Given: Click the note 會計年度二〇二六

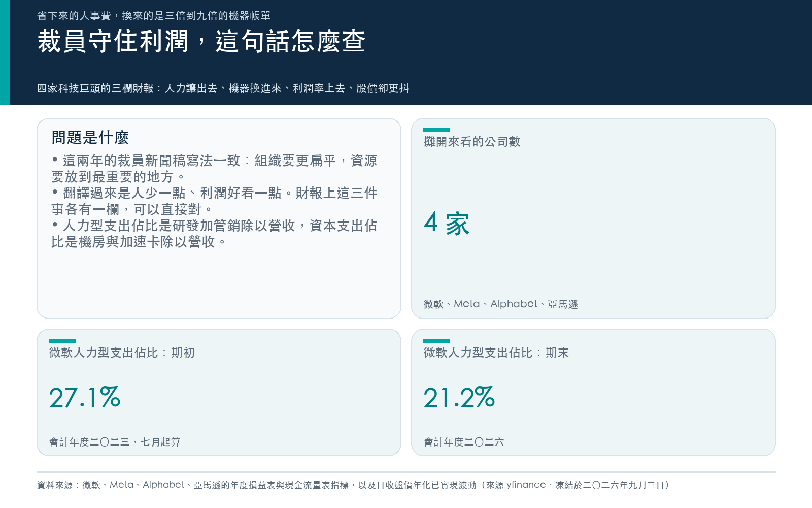Looking at the screenshot, I should pyautogui.click(x=464, y=442).
